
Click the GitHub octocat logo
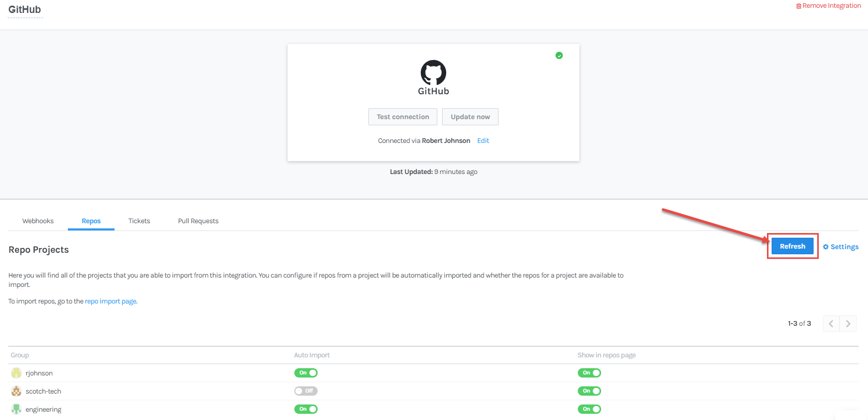point(433,73)
